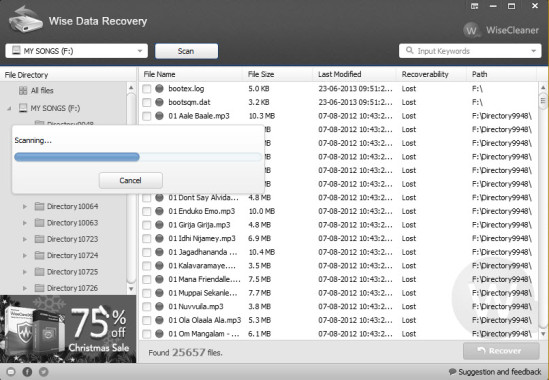Check the box for 01 Kalavaramaye
This screenshot has height=380, width=549.
click(147, 266)
